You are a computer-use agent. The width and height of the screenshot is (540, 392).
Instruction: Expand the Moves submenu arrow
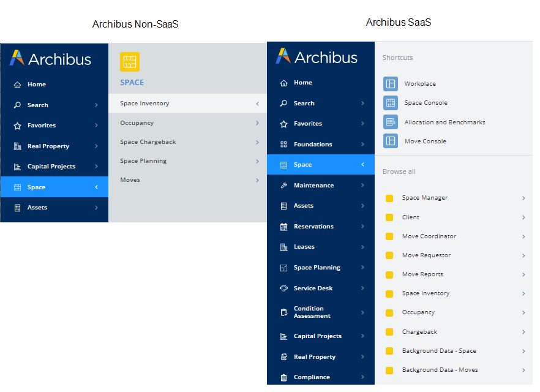tap(257, 180)
